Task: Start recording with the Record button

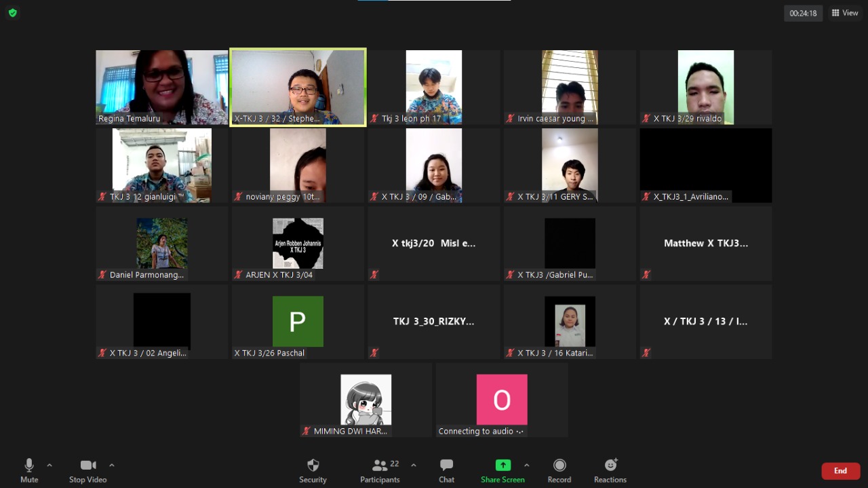Action: [559, 470]
